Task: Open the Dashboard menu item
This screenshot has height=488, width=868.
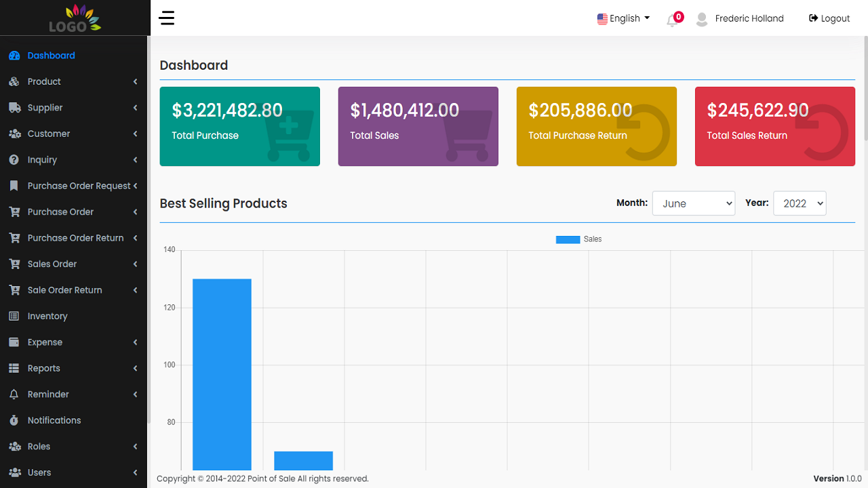Action: [51, 56]
